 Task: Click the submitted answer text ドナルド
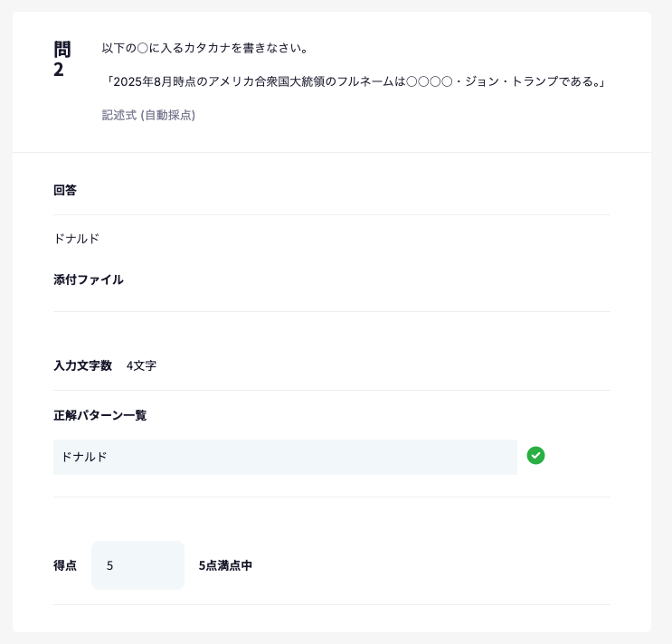pyautogui.click(x=76, y=238)
